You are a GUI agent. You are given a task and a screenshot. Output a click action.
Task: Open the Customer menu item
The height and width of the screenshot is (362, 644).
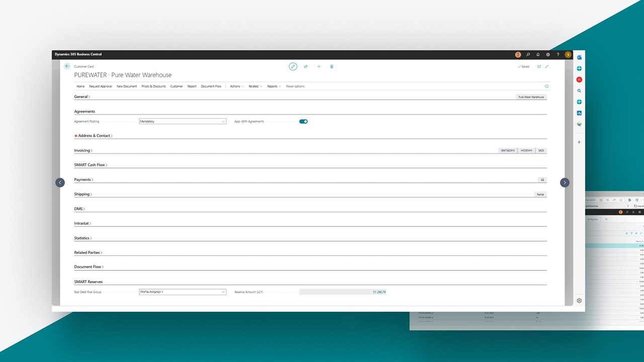point(177,86)
